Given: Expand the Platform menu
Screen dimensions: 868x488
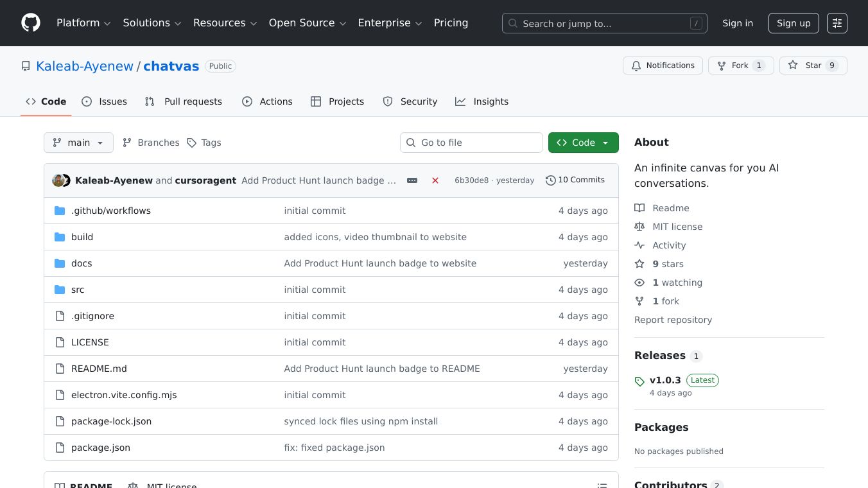Looking at the screenshot, I should coord(83,23).
